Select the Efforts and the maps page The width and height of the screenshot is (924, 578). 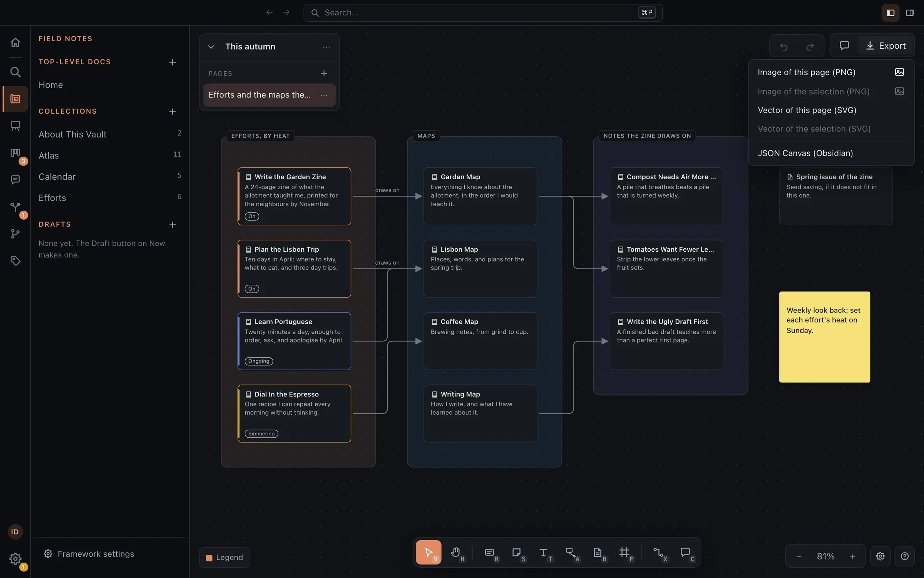pos(269,95)
